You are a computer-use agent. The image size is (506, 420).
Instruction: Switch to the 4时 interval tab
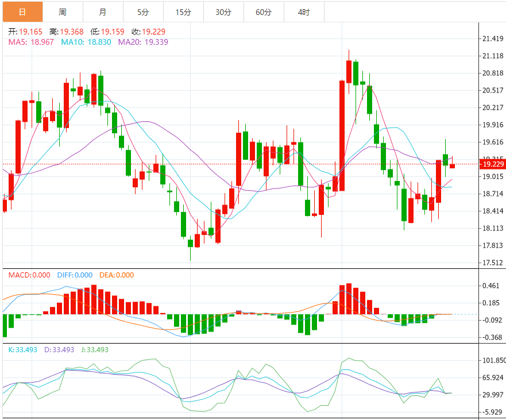(304, 11)
